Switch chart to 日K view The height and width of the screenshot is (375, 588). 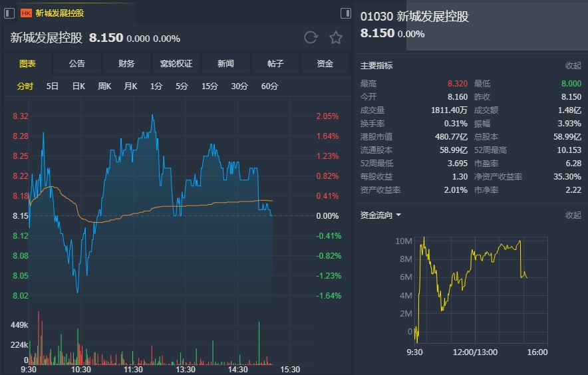(78, 86)
